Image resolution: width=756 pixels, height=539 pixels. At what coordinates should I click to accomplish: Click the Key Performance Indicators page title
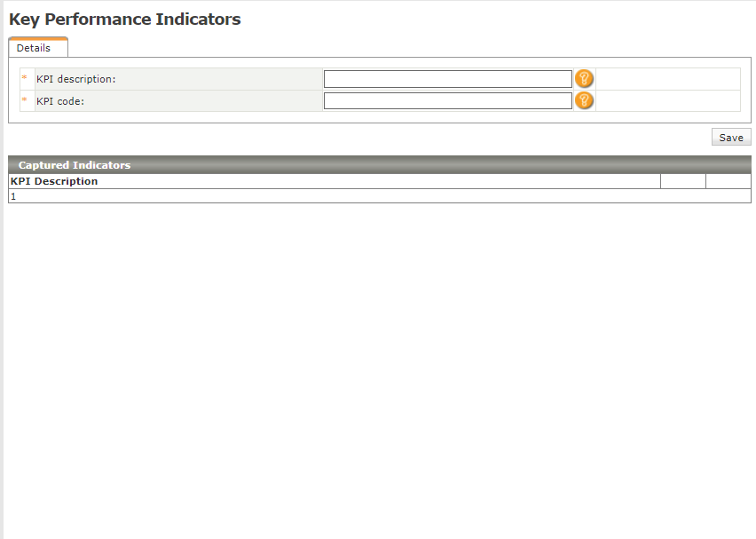coord(125,20)
